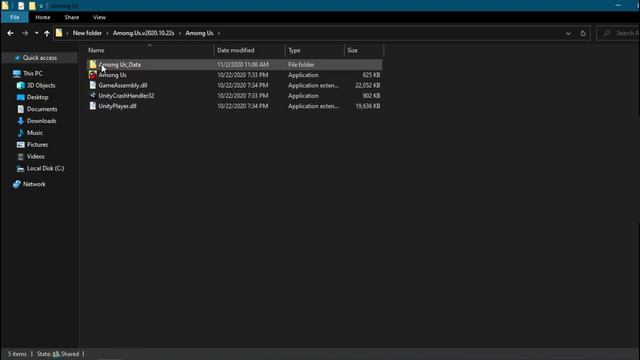This screenshot has height=360, width=640.
Task: Select the Among Us_Data folder icon
Action: (93, 64)
